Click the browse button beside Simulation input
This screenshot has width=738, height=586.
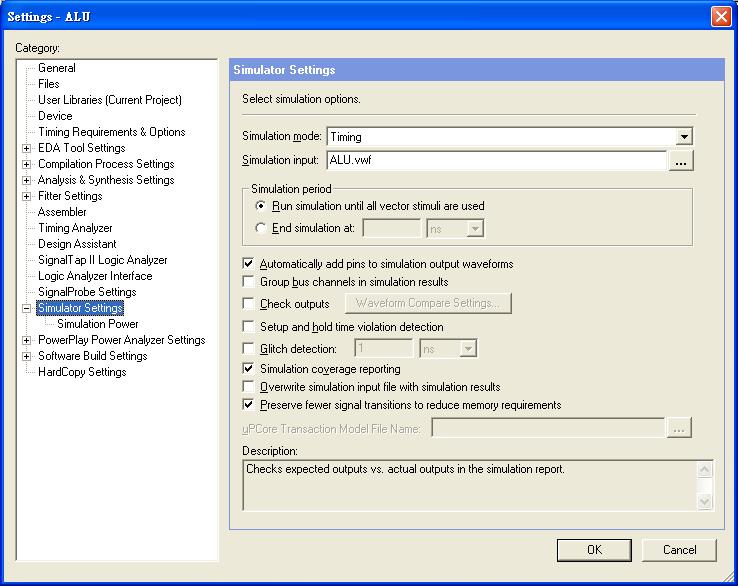(x=681, y=160)
